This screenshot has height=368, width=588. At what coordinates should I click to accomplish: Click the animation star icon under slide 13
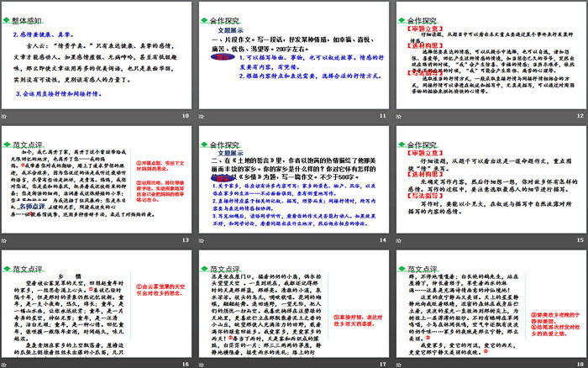point(4,240)
